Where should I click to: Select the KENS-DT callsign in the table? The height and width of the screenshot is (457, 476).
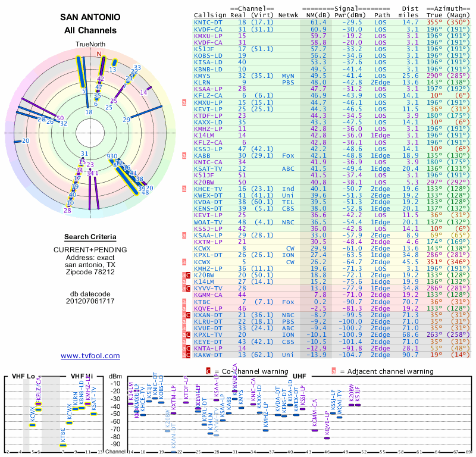[x=208, y=209]
